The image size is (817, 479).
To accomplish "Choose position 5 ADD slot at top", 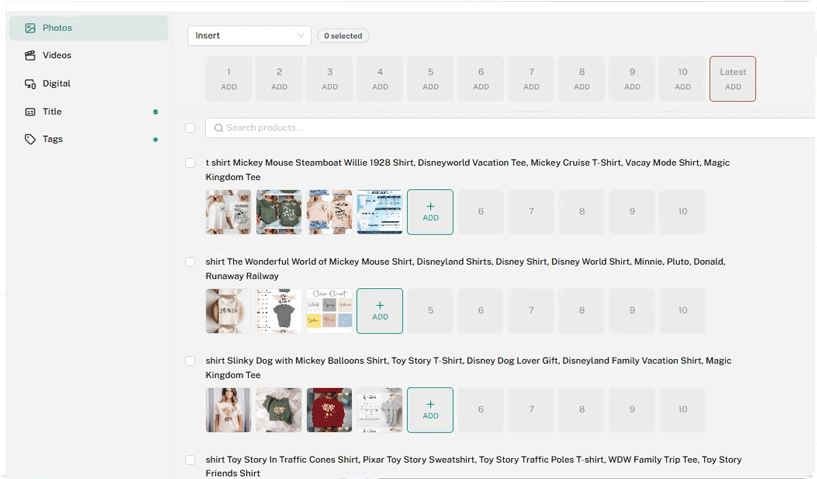I will point(430,79).
